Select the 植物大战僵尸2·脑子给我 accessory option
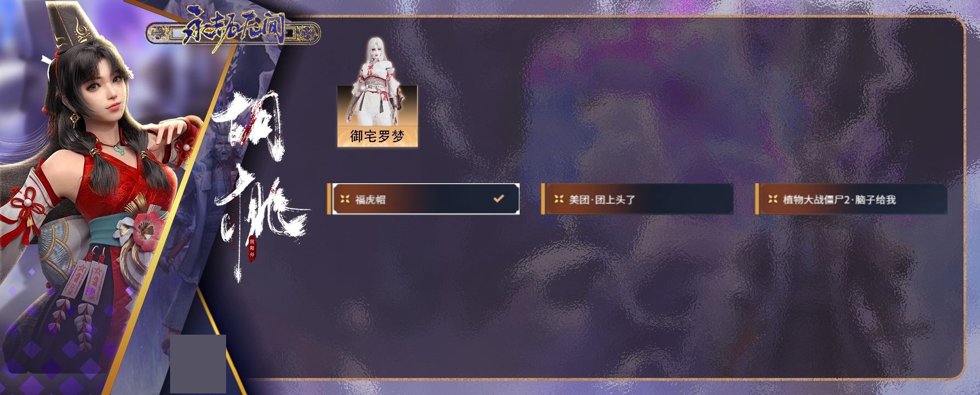Screen dimensions: 980x395 tap(851, 199)
